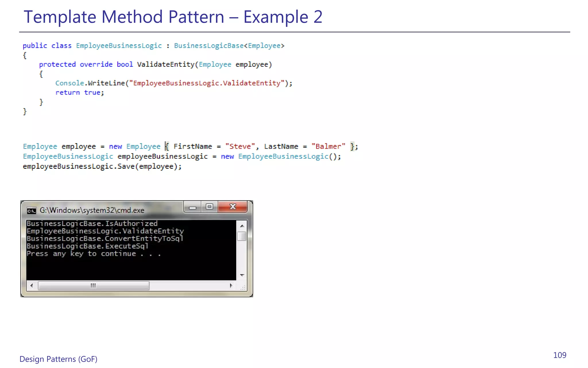Maximize the cmd.exe console window
Viewport: 588px width, 368px height.
[210, 207]
